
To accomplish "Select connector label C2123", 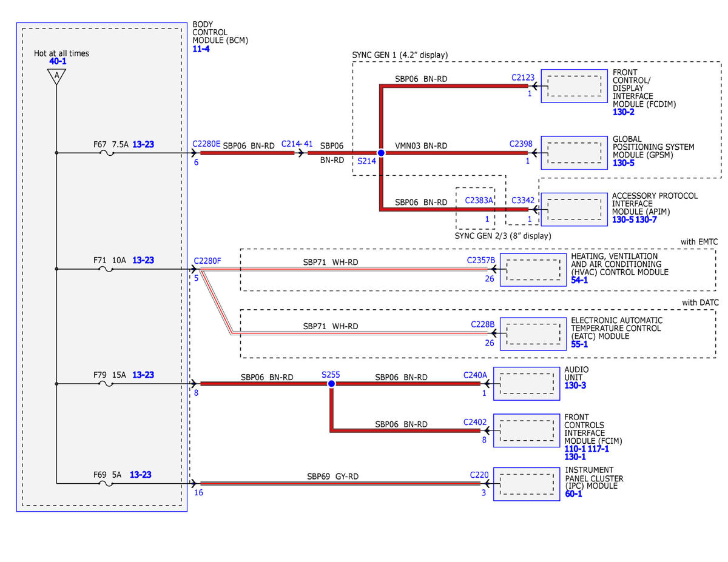I will click(x=522, y=78).
